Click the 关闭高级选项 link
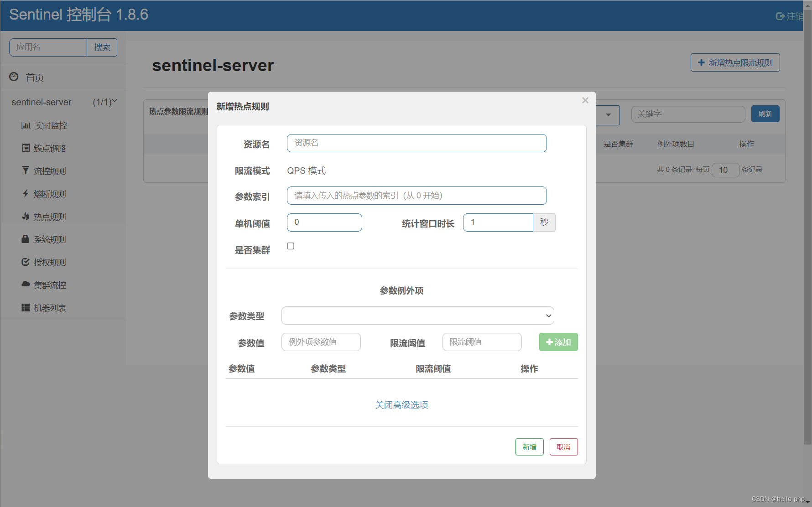Image resolution: width=812 pixels, height=507 pixels. 401,405
